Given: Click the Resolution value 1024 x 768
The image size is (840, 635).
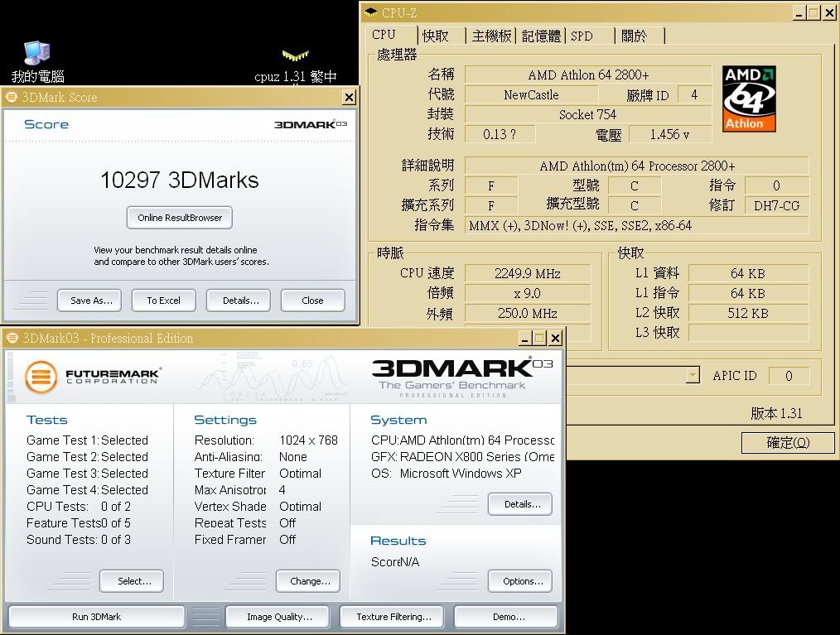Looking at the screenshot, I should pyautogui.click(x=308, y=440).
